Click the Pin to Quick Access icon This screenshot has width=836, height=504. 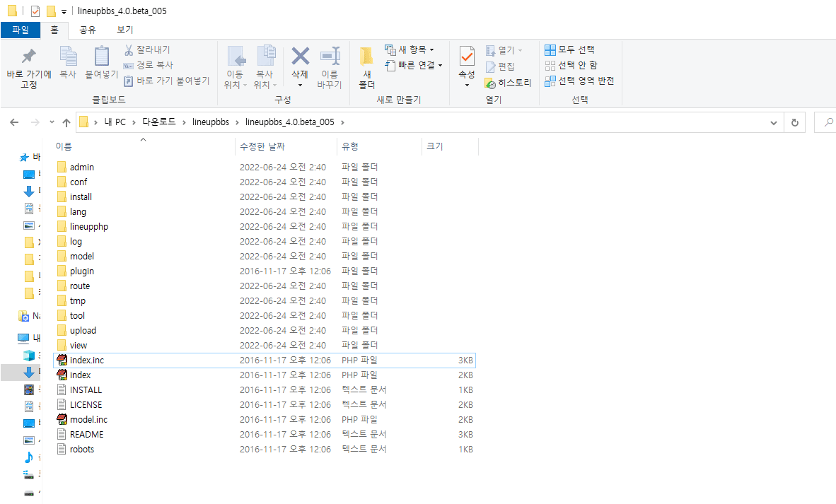(28, 57)
